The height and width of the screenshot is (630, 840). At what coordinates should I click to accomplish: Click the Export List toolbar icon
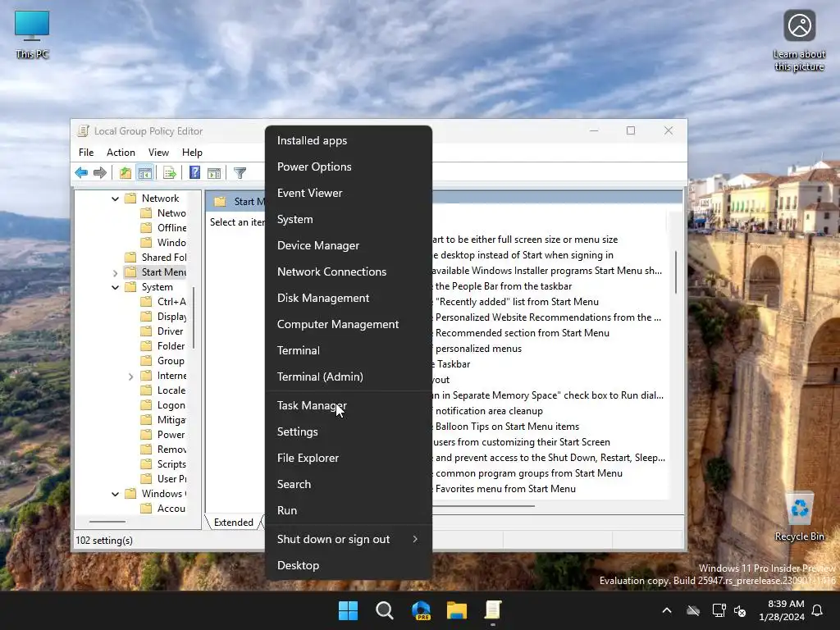(x=170, y=172)
